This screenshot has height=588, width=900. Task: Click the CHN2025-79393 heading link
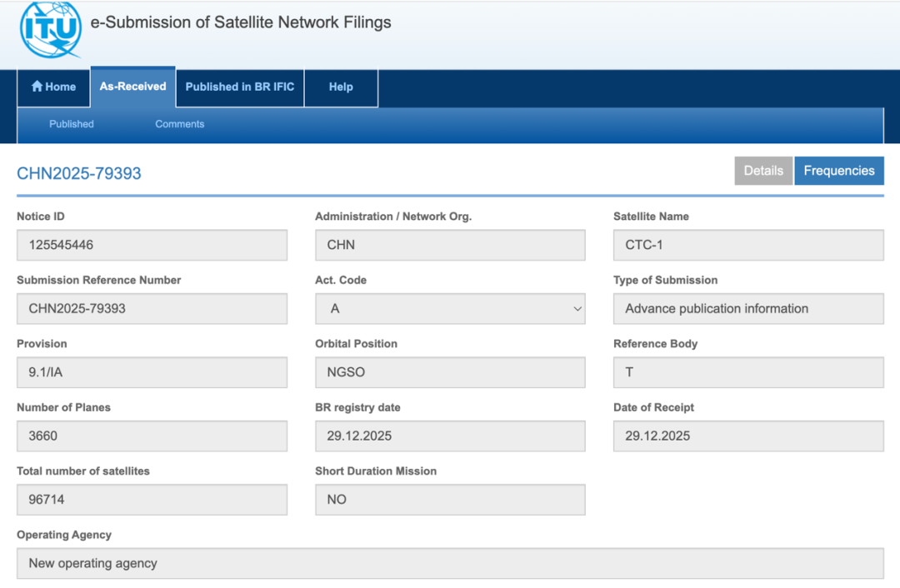click(x=79, y=173)
